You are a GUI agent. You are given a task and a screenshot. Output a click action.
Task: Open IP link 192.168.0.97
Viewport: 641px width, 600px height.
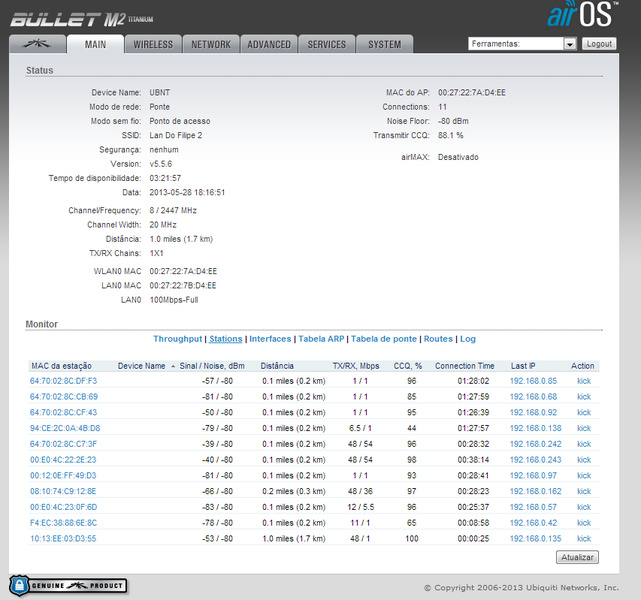(533, 475)
